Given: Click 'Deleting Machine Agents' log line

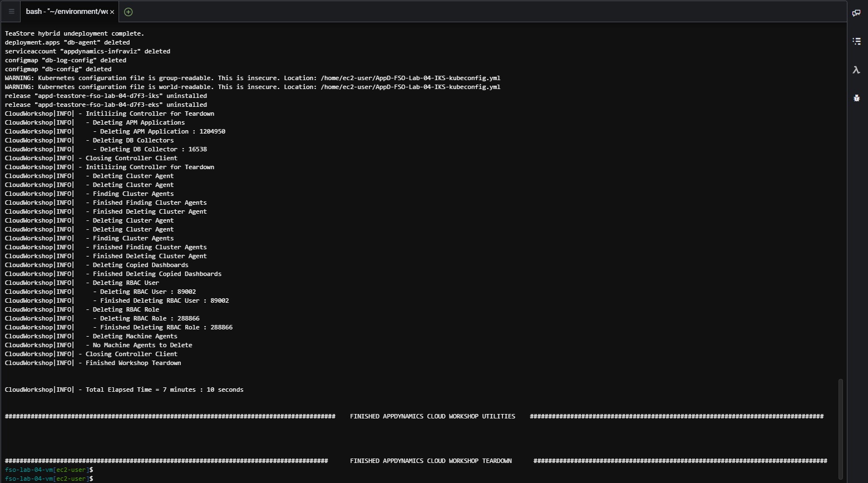Looking at the screenshot, I should [91, 336].
